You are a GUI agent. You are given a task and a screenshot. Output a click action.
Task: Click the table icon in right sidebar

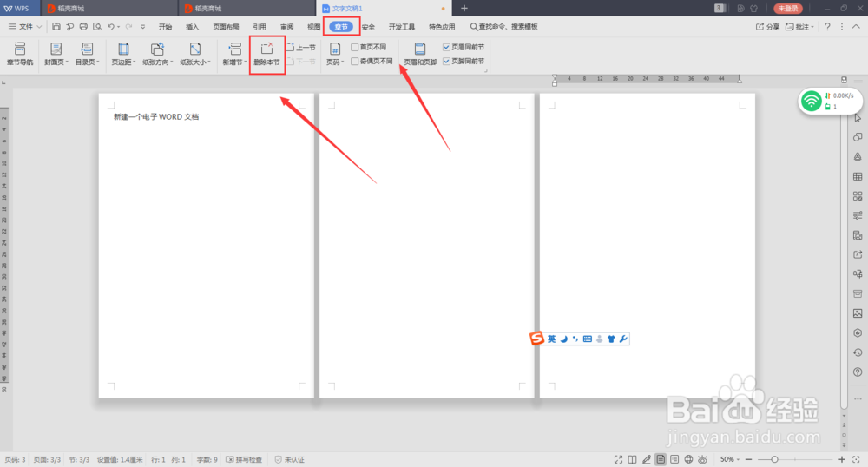pos(858,176)
